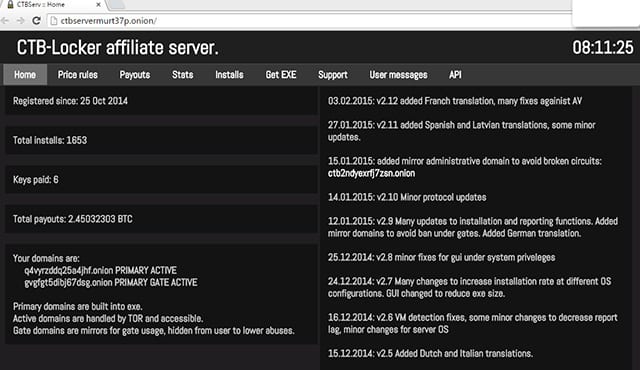
Task: Click the 'Your domains are:' label
Action: coord(46,258)
